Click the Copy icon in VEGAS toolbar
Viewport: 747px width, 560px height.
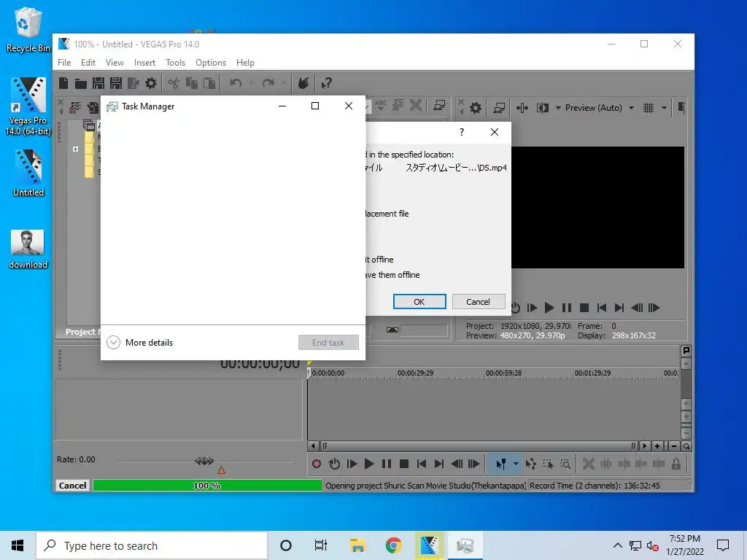[x=192, y=83]
